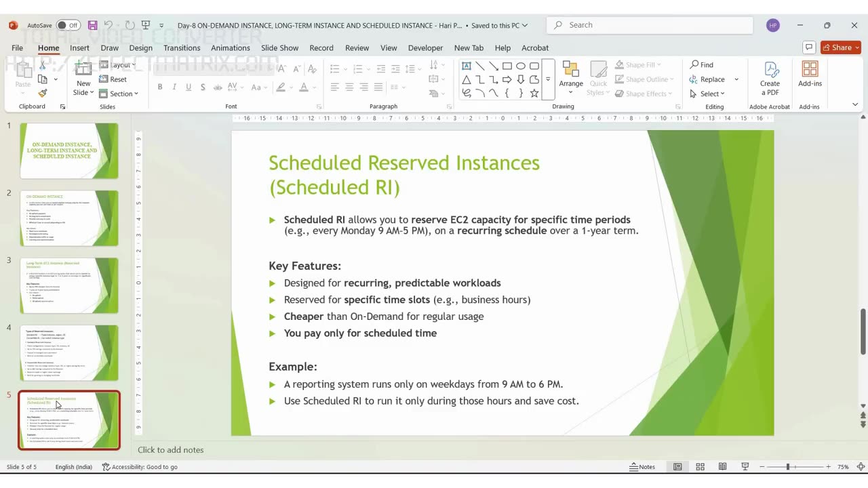The image size is (868, 488).
Task: Click the Format Painter brush icon
Action: click(43, 94)
